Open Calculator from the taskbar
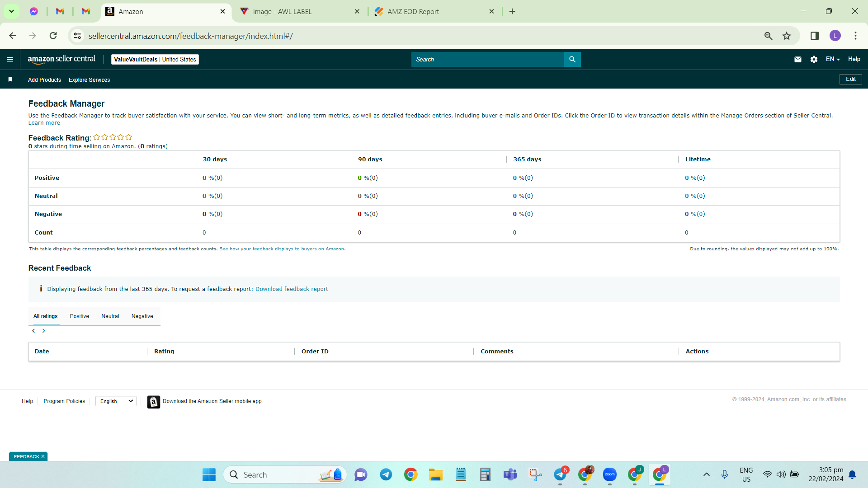Viewport: 868px width, 488px height. pyautogui.click(x=485, y=474)
